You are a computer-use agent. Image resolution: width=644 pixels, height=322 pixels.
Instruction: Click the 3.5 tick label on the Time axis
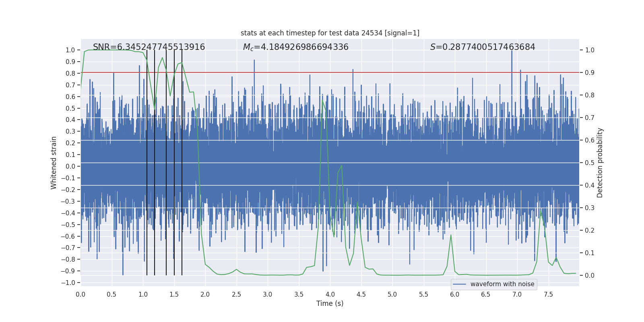click(299, 294)
